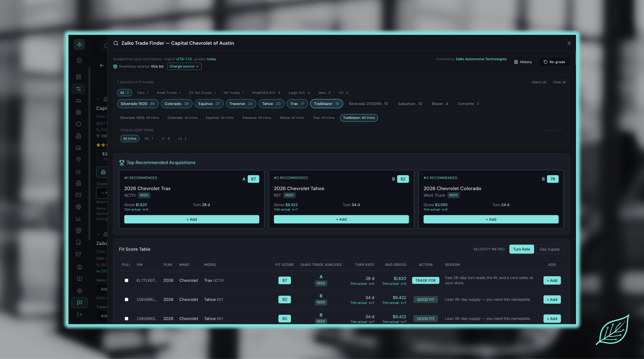Click the concentric target sidebar icon
644x359 pixels.
78,112
